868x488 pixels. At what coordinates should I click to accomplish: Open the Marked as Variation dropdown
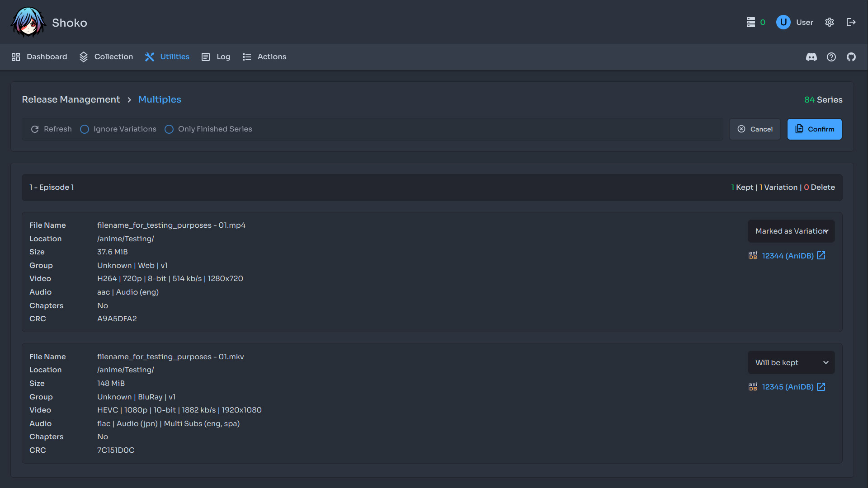click(791, 231)
